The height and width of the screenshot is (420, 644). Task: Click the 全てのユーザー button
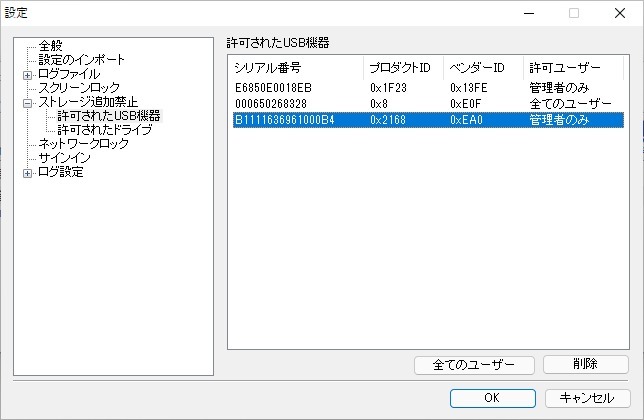(x=474, y=365)
